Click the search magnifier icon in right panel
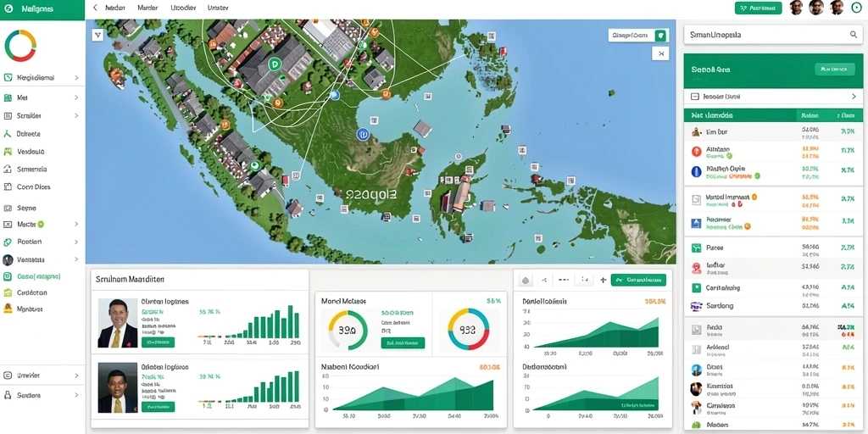 tap(853, 34)
